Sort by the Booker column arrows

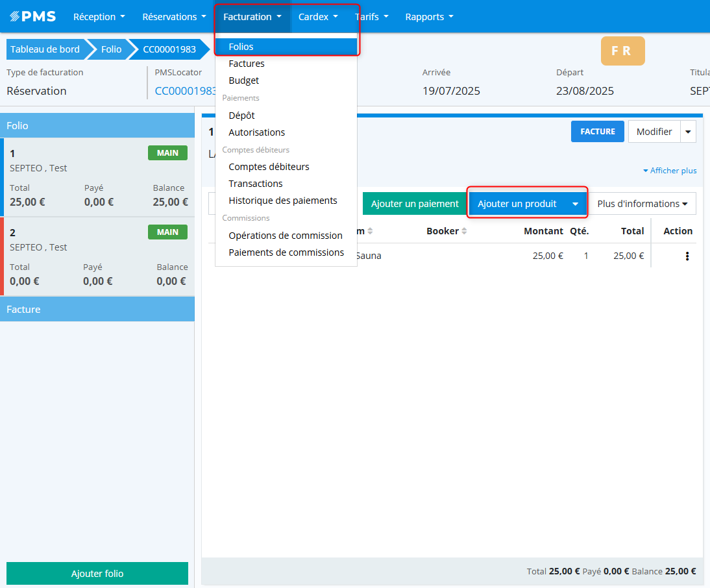pos(464,232)
